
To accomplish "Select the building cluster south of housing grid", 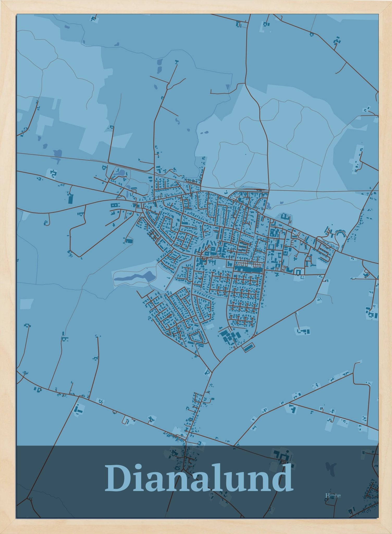I will [x=229, y=337].
